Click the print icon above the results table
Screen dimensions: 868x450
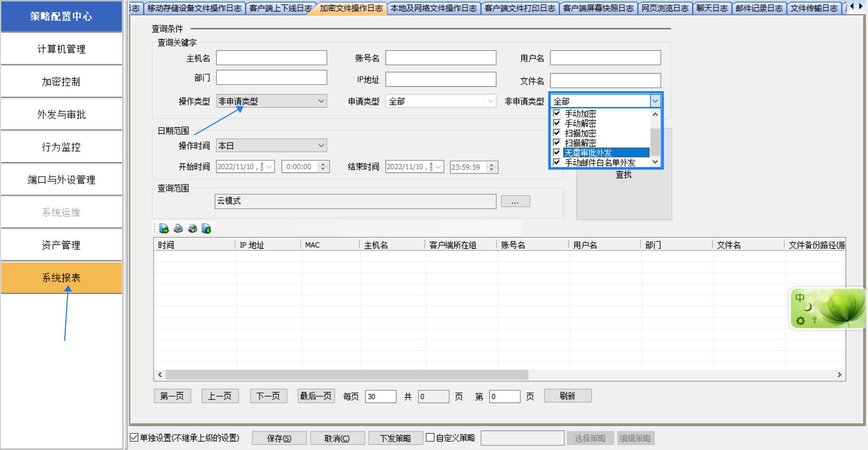point(178,228)
